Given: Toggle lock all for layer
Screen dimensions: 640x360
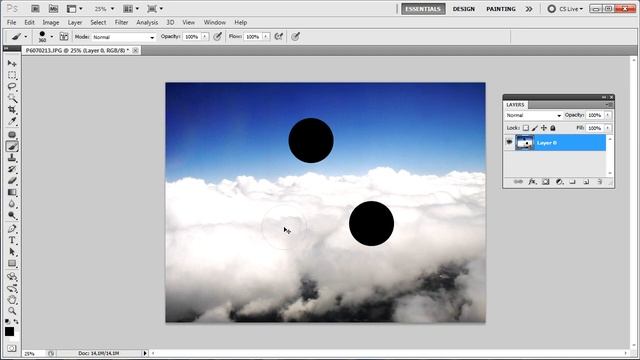Looking at the screenshot, I should pyautogui.click(x=553, y=128).
